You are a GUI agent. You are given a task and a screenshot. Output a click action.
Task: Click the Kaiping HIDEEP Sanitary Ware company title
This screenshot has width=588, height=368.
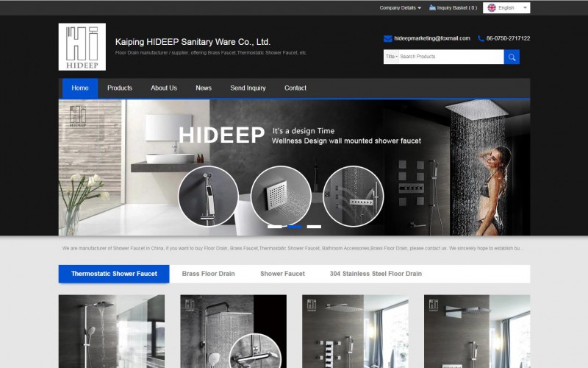[193, 42]
